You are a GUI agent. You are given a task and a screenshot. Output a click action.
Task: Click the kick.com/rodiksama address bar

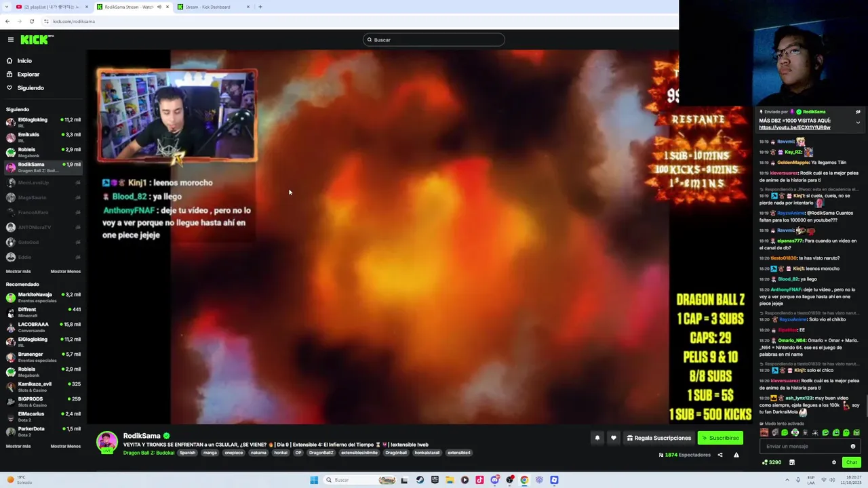coord(74,21)
